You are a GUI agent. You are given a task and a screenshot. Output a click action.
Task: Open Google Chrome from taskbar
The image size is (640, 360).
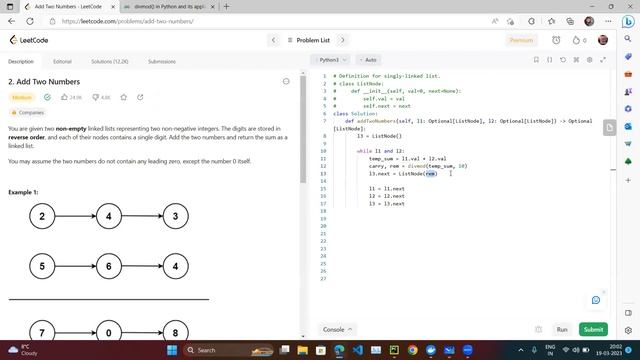412,350
